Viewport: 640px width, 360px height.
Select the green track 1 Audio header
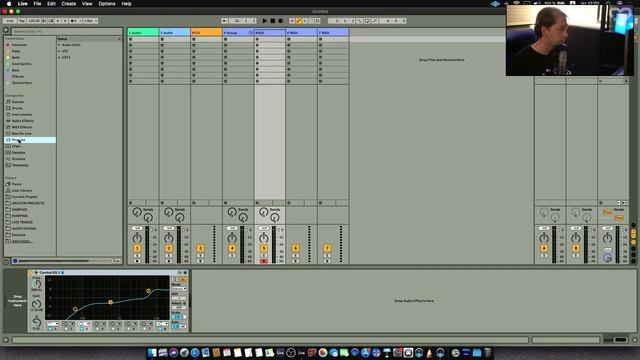[x=143, y=32]
